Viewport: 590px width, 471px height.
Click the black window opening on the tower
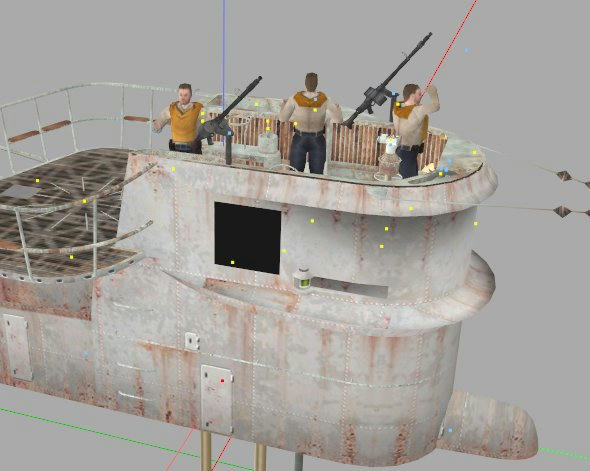pos(248,238)
